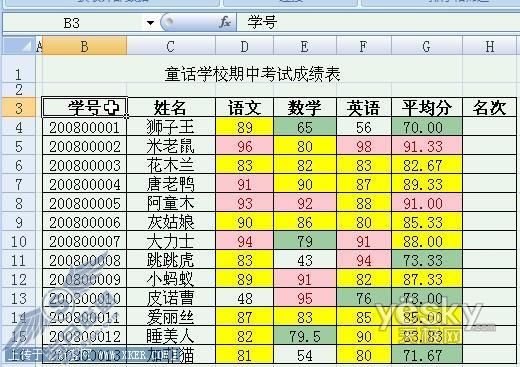The width and height of the screenshot is (520, 367).
Task: Select the name cell 狮子王
Action: coord(171,127)
